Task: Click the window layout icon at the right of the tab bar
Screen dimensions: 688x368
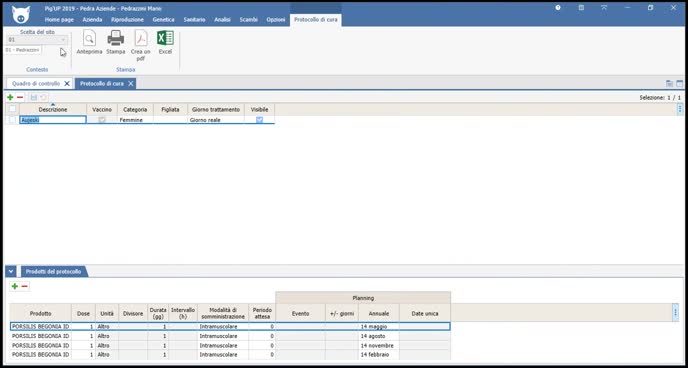Action: coord(680,83)
